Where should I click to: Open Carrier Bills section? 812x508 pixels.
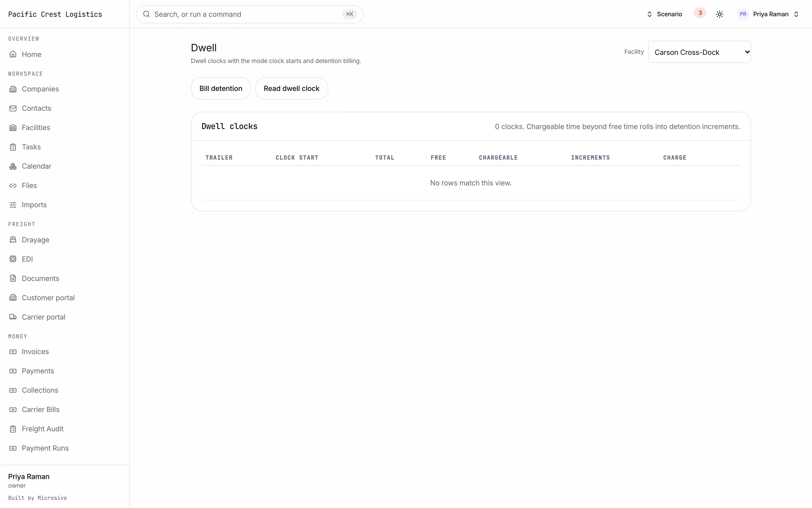coord(40,409)
